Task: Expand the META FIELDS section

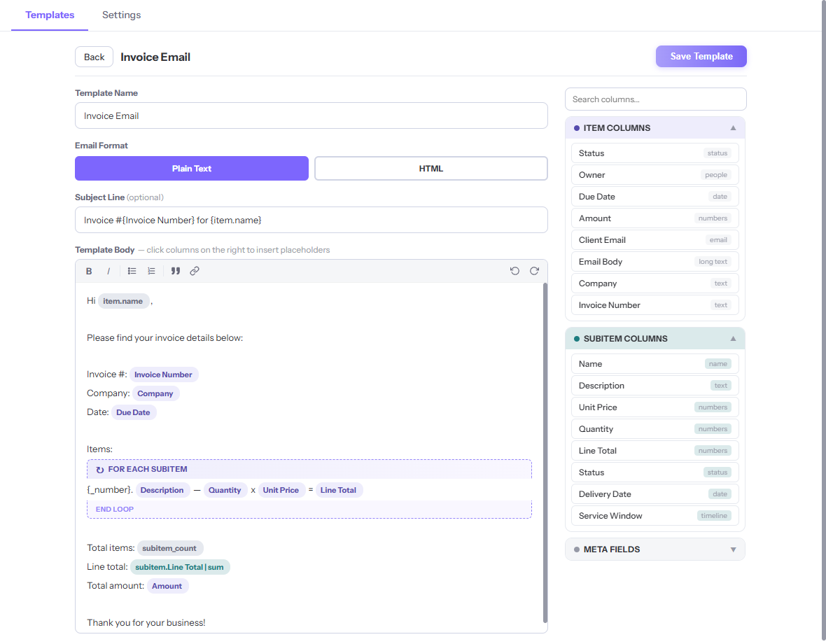Action: pos(733,549)
